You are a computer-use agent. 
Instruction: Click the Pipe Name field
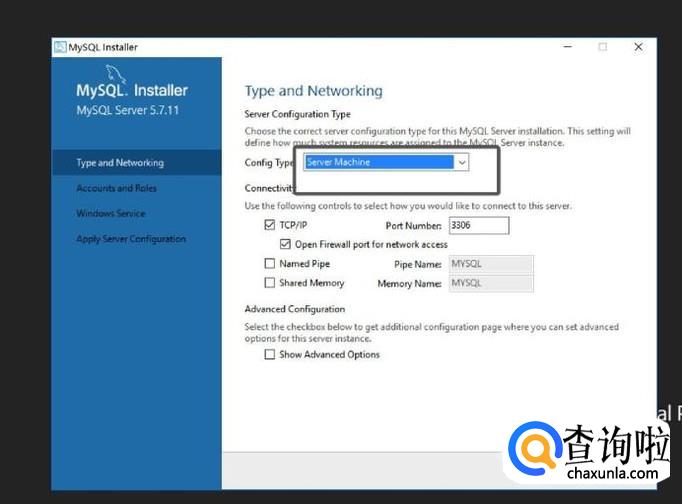[x=491, y=264]
